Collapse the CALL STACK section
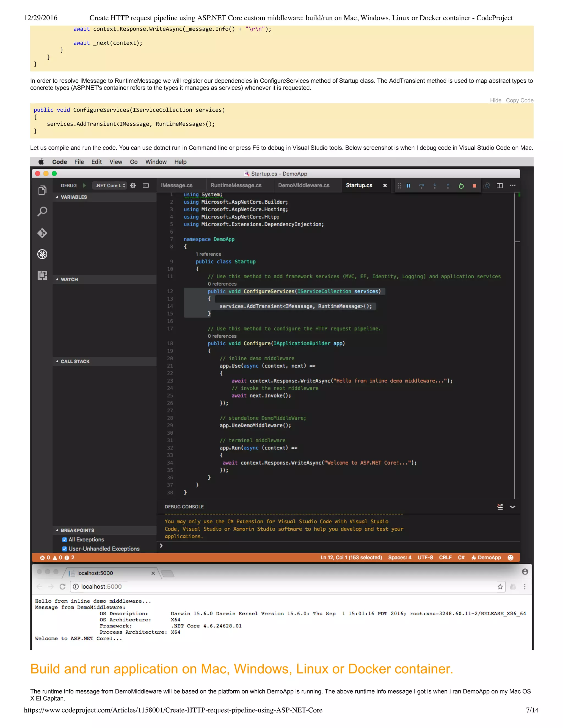Image resolution: width=563 pixels, height=728 pixels. pos(104,361)
